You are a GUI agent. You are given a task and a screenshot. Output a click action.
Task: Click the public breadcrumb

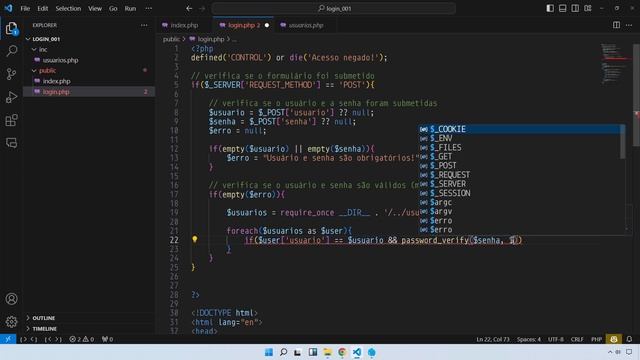[171, 39]
